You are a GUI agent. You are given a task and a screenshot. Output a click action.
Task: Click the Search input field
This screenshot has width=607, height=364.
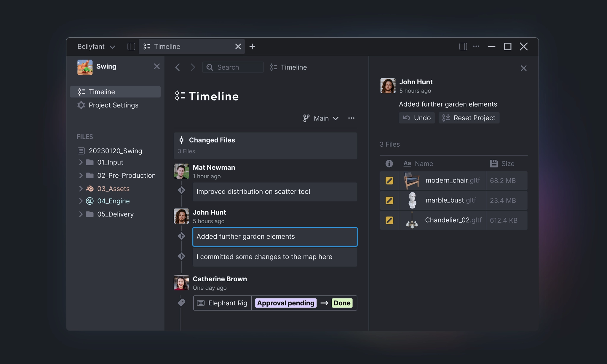(x=233, y=67)
